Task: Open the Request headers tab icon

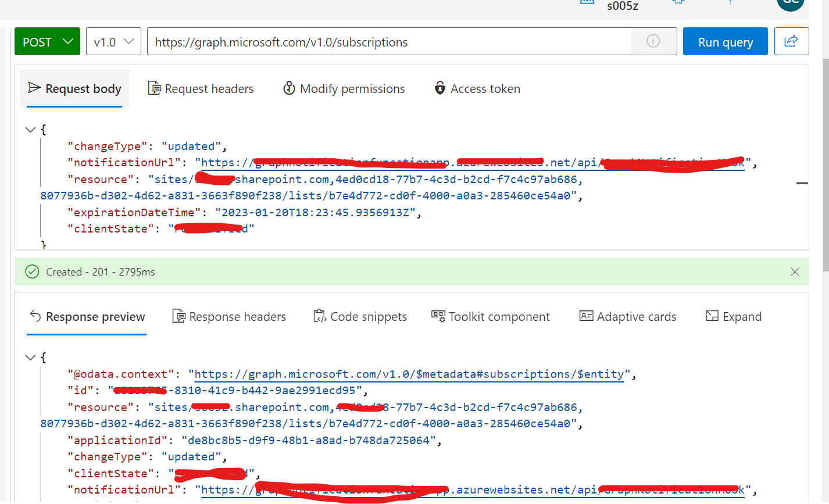Action: pyautogui.click(x=154, y=88)
